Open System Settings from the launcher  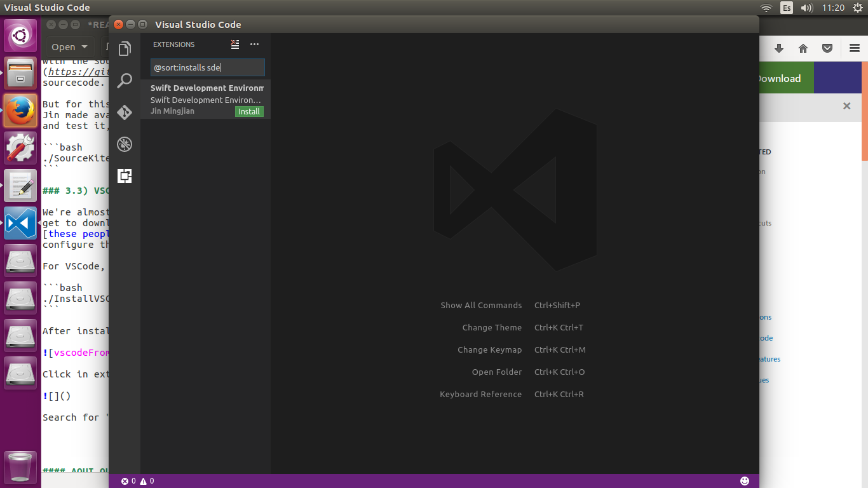point(21,148)
